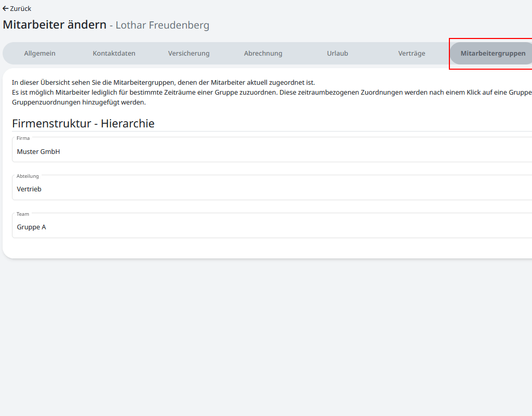The width and height of the screenshot is (532, 416).
Task: Click the Mitarbeiter ändern page title
Action: point(55,25)
